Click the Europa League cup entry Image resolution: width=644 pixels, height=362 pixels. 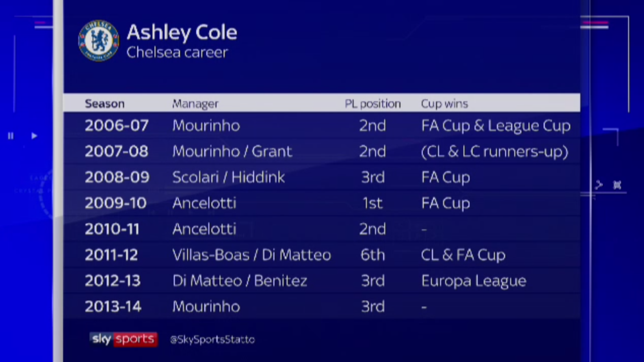[x=474, y=281]
